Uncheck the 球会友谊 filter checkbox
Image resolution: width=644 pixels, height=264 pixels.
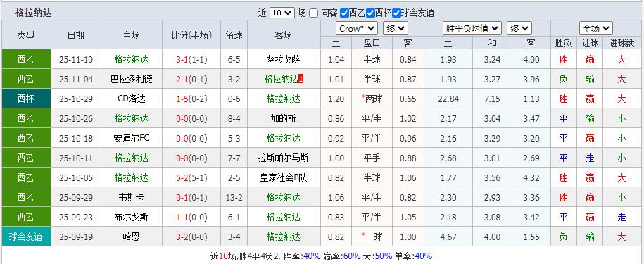(x=396, y=13)
